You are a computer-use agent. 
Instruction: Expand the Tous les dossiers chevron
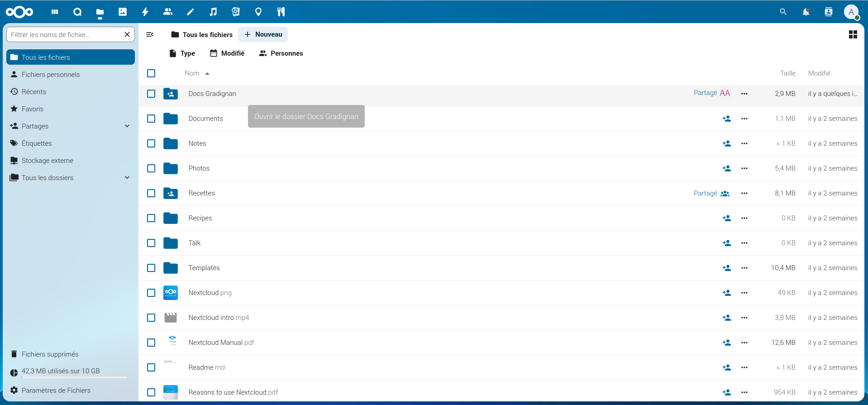[x=127, y=178]
